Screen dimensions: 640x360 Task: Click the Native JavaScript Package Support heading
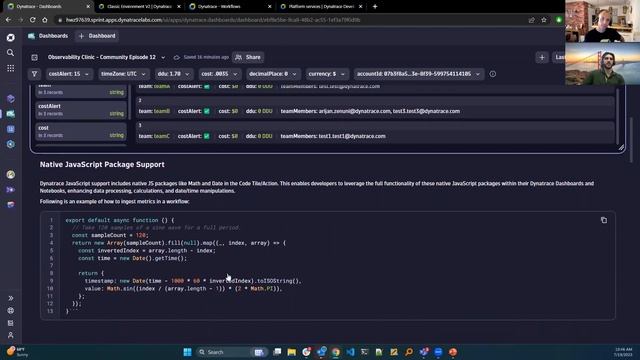(102, 164)
